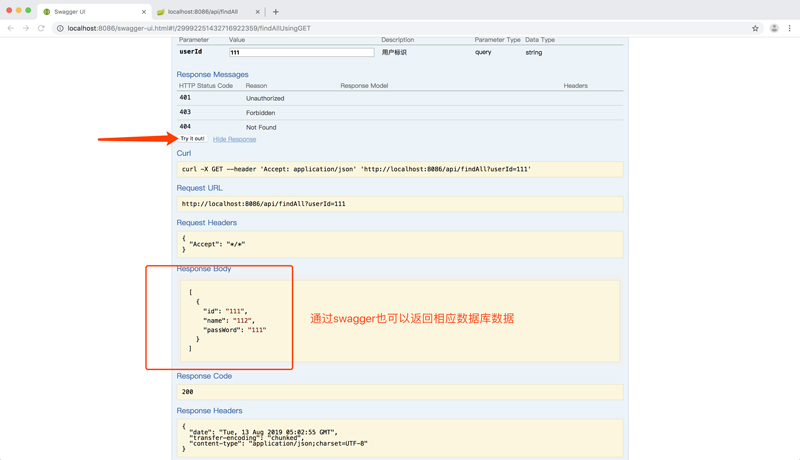Click the Request URL heading
Image resolution: width=800 pixels, height=460 pixels.
pyautogui.click(x=199, y=188)
